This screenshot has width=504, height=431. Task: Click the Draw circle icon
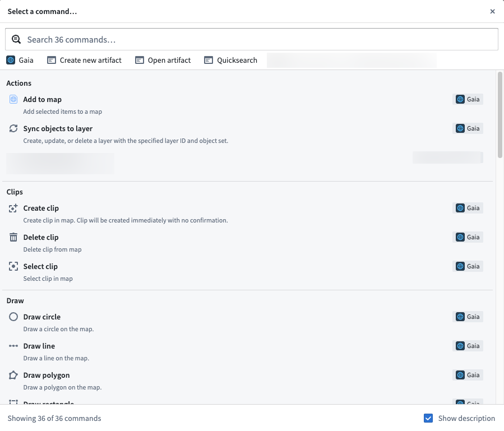tap(13, 317)
